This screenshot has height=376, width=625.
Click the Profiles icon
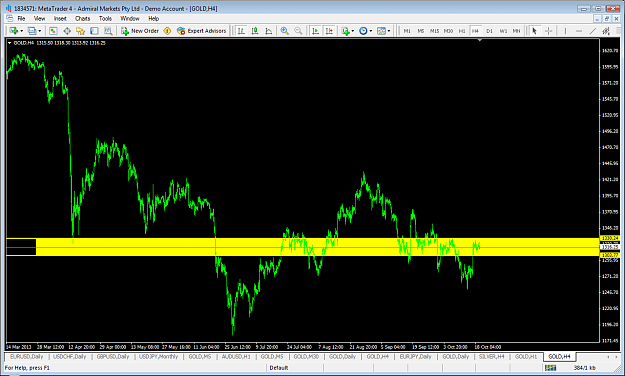pos(32,31)
